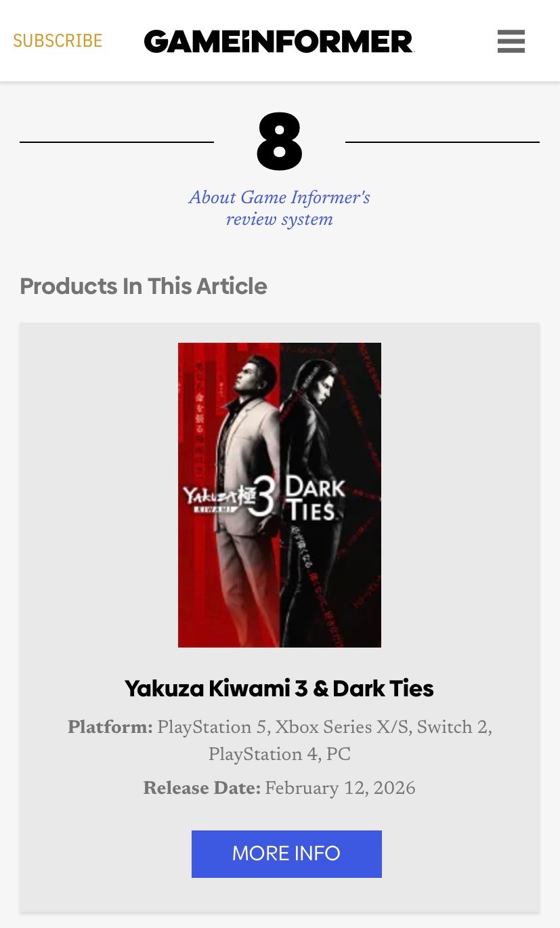Viewport: 560px width, 928px height.
Task: Click the PlayStation 5 platform text
Action: (x=213, y=728)
